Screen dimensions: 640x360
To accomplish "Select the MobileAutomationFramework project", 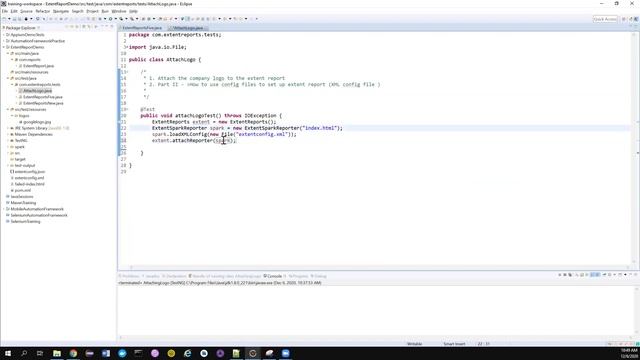I will coord(37,209).
